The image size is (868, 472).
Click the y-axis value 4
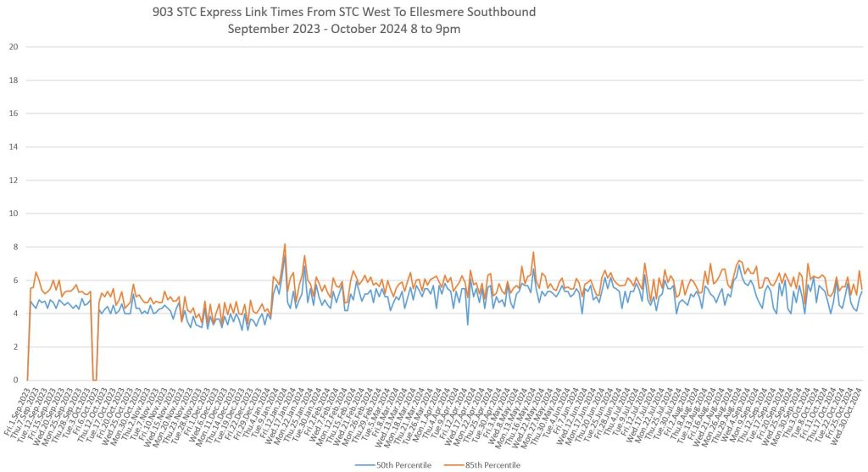tap(14, 314)
